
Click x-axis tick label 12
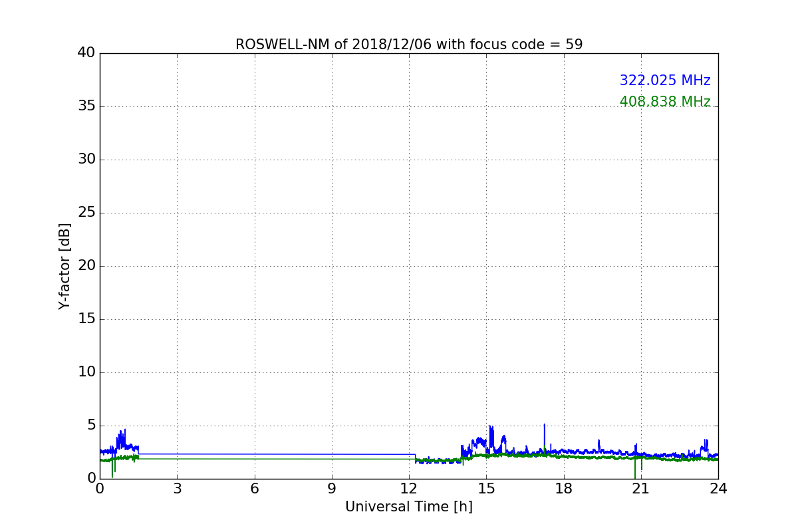pyautogui.click(x=409, y=489)
